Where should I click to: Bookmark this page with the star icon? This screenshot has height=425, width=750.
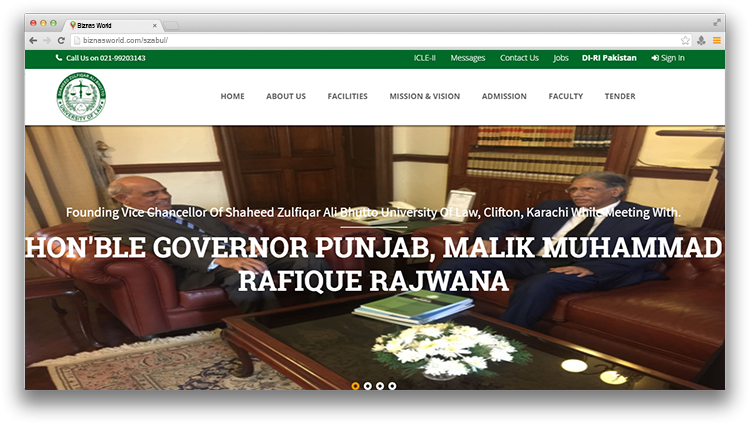pyautogui.click(x=685, y=40)
